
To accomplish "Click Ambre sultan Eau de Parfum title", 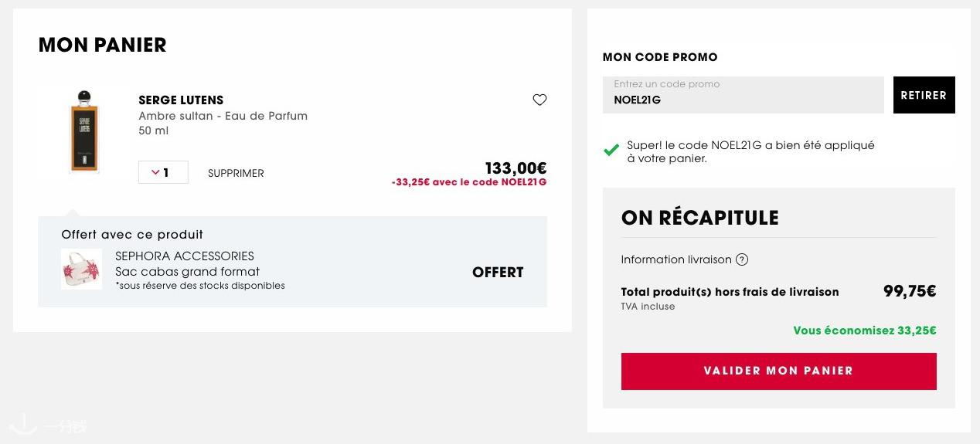I will click(223, 116).
